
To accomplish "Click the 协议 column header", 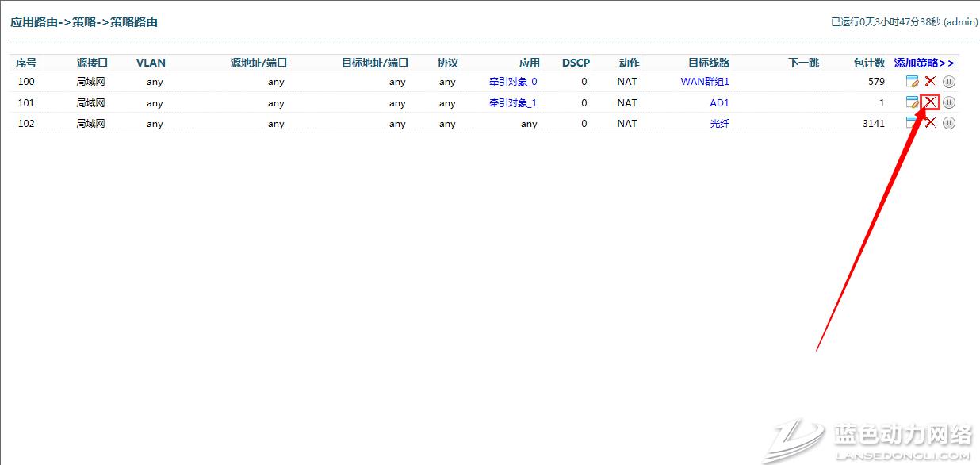I will point(448,63).
